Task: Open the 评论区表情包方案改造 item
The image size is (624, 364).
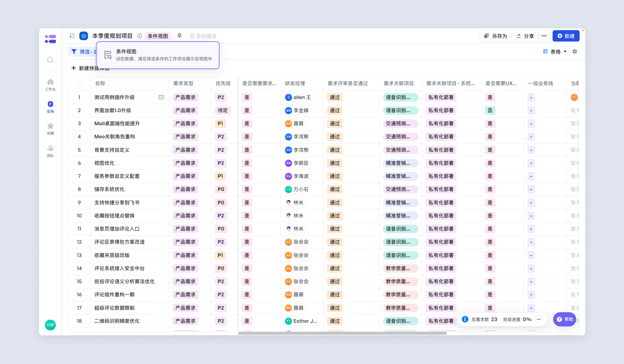Action: [119, 242]
